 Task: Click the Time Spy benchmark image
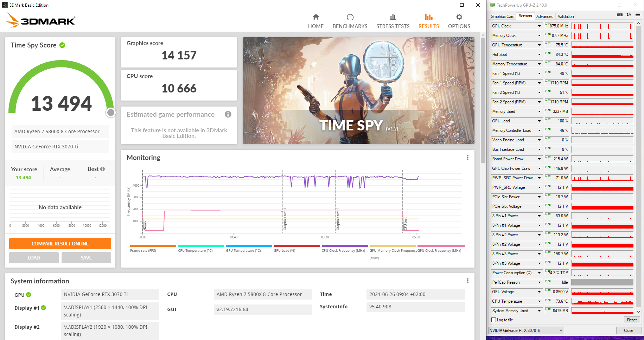coord(358,91)
